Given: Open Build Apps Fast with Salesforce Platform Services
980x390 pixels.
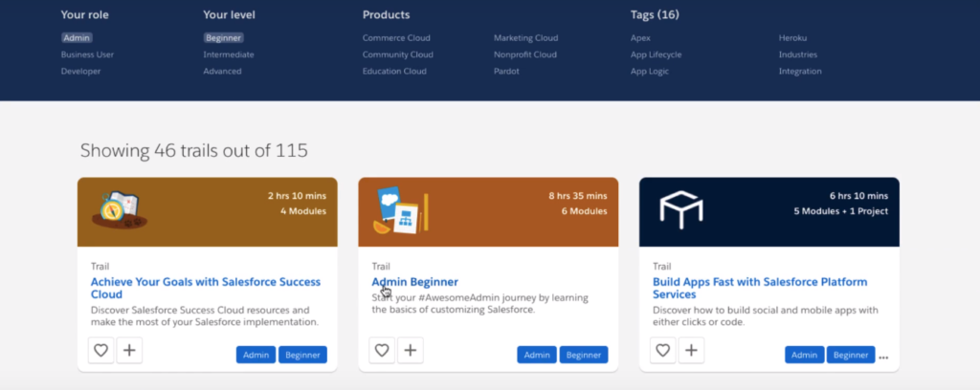Looking at the screenshot, I should click(760, 289).
